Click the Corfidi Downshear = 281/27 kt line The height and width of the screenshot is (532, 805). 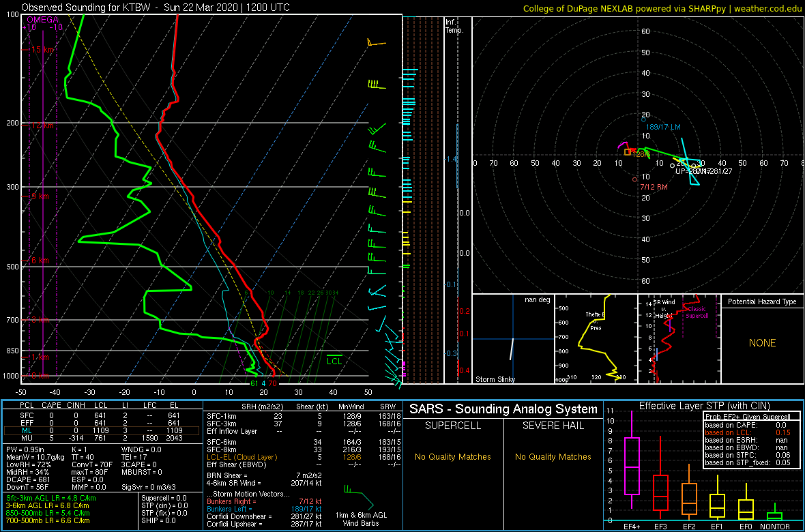[264, 516]
